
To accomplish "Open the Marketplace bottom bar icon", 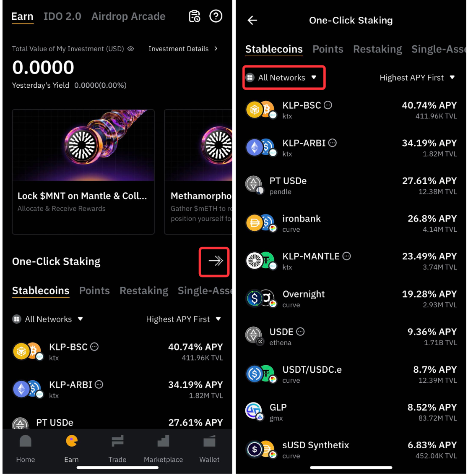I will (163, 449).
